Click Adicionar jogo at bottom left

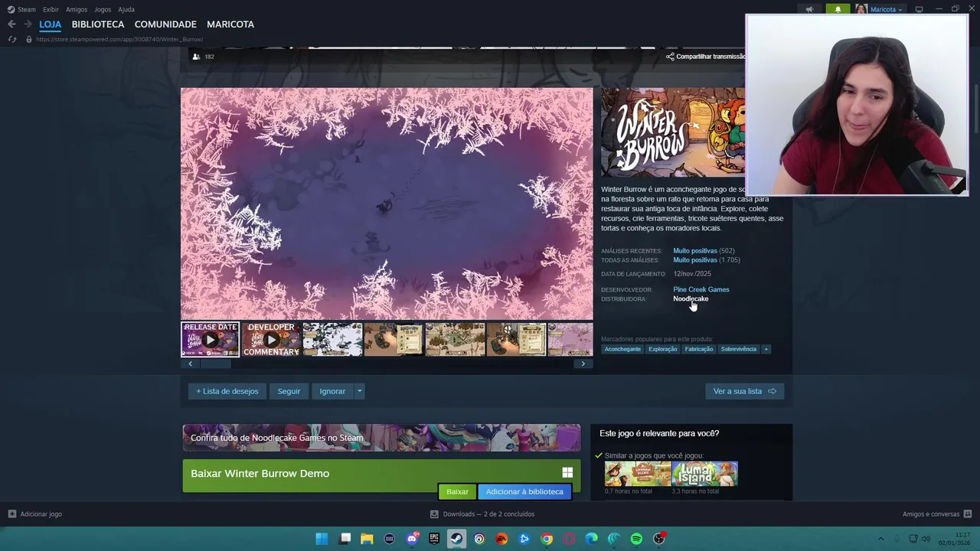tap(34, 514)
